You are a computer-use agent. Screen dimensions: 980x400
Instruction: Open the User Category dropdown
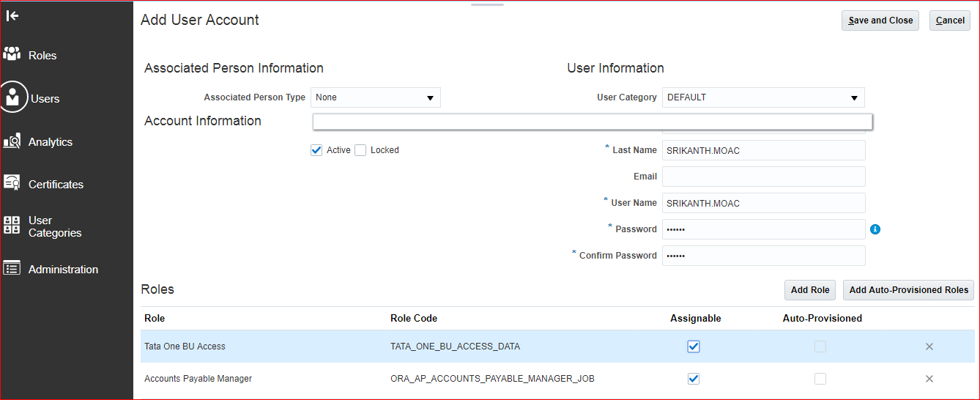coord(762,97)
